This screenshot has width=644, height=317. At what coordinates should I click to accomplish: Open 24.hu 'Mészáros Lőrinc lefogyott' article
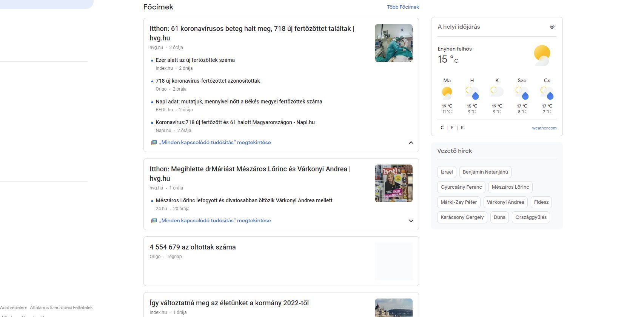(x=244, y=200)
